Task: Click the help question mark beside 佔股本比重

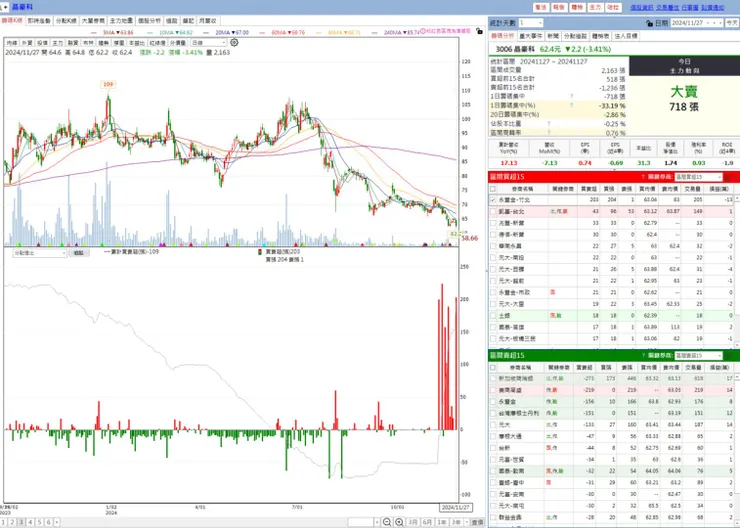Action: [549, 124]
